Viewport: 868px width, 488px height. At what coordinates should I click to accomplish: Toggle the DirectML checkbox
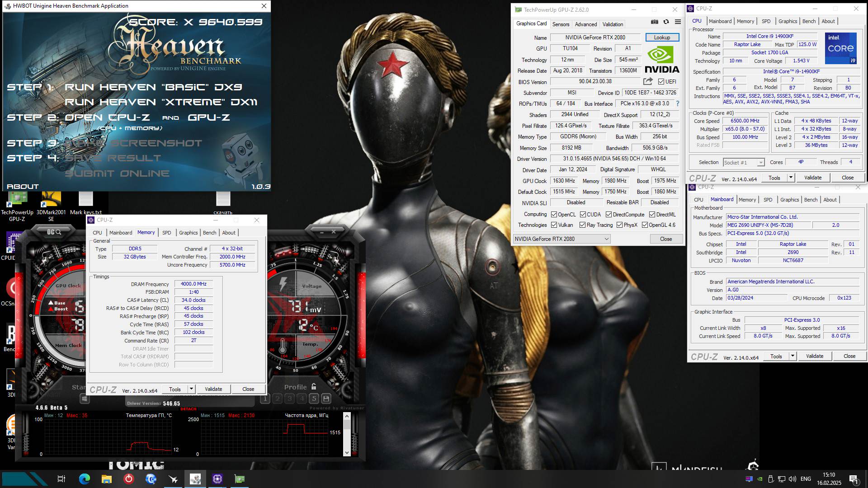coord(652,215)
